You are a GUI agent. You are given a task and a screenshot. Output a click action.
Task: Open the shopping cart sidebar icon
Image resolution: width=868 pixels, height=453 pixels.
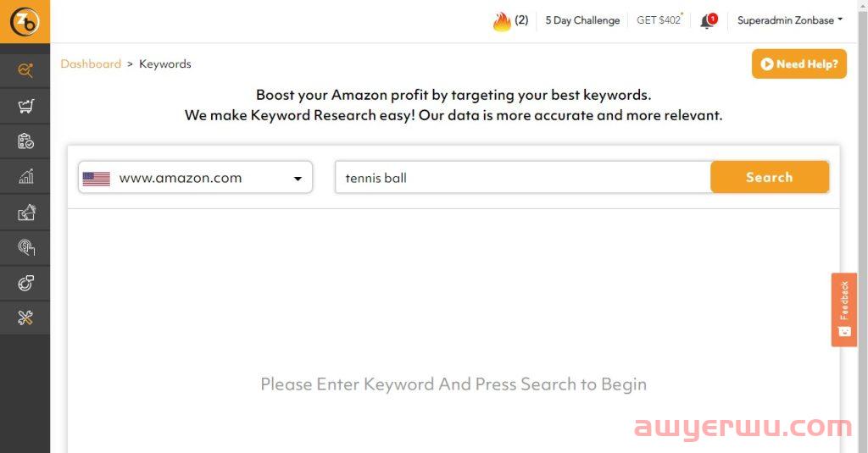pos(25,106)
